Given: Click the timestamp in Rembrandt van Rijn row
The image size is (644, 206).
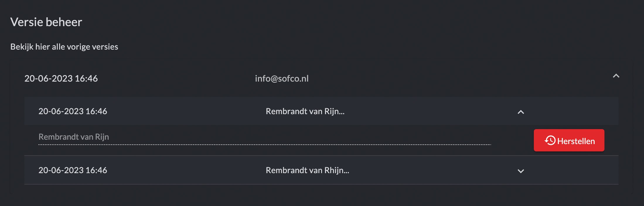Looking at the screenshot, I should pos(73,112).
